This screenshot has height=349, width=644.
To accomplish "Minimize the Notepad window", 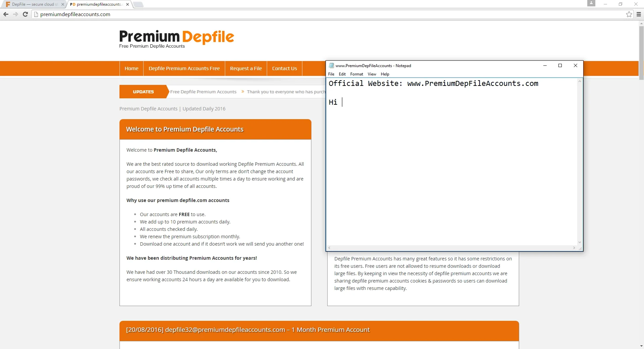I will [x=545, y=65].
